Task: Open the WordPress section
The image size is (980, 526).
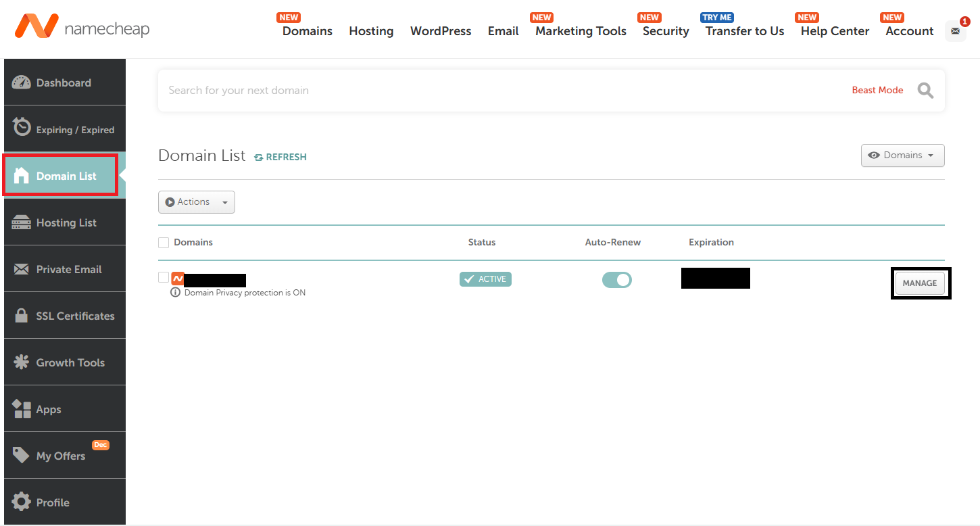Action: click(441, 31)
